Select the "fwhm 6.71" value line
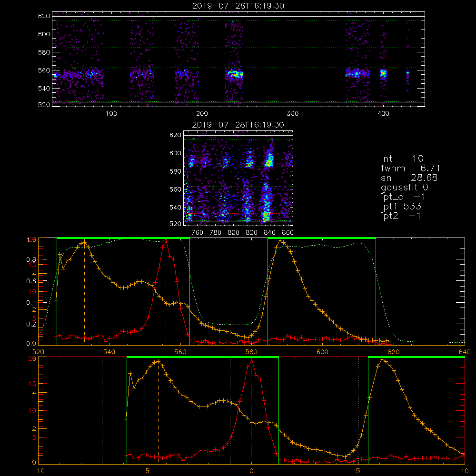 point(410,168)
